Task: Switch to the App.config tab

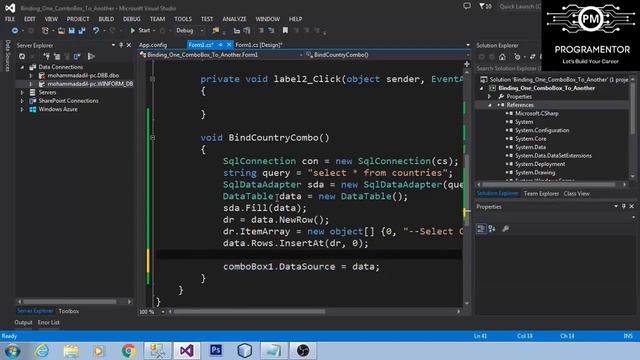Action: [x=153, y=45]
